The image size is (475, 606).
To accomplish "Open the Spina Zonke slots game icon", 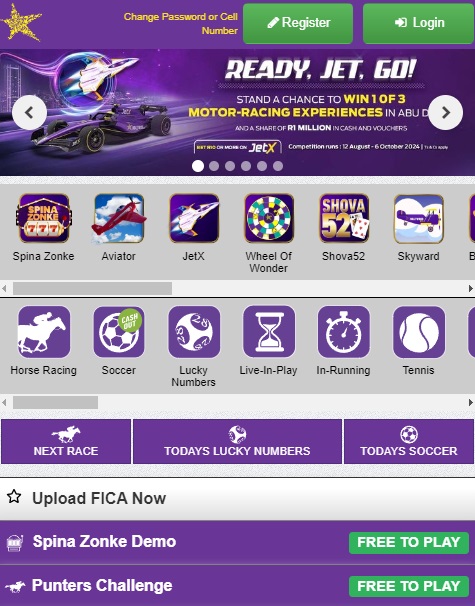I will click(x=44, y=218).
